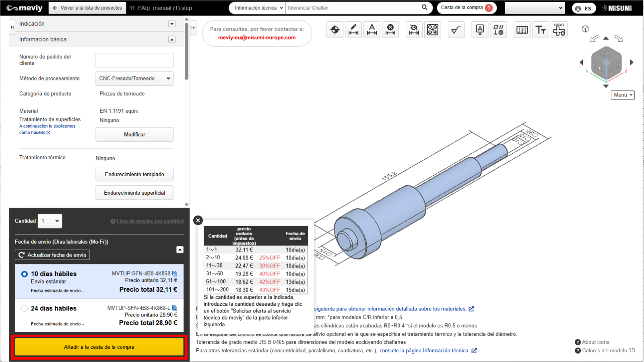Open the Colores del modelo 3D help
644x362 pixels.
(x=605, y=350)
